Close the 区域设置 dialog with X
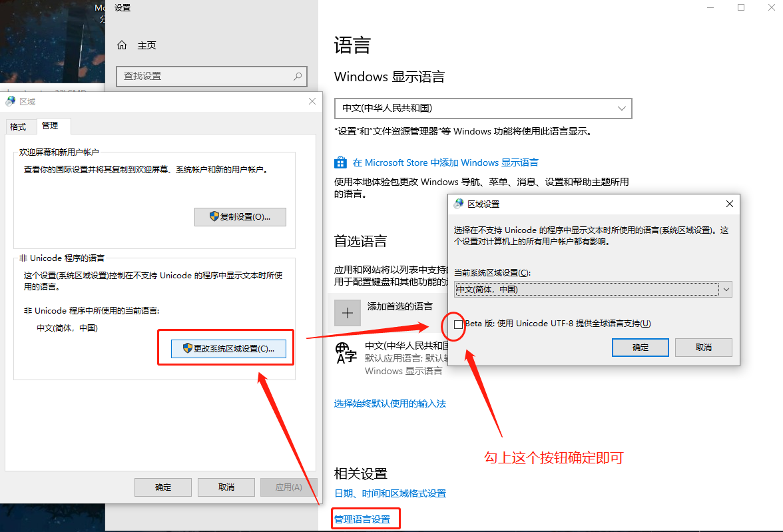 point(730,204)
